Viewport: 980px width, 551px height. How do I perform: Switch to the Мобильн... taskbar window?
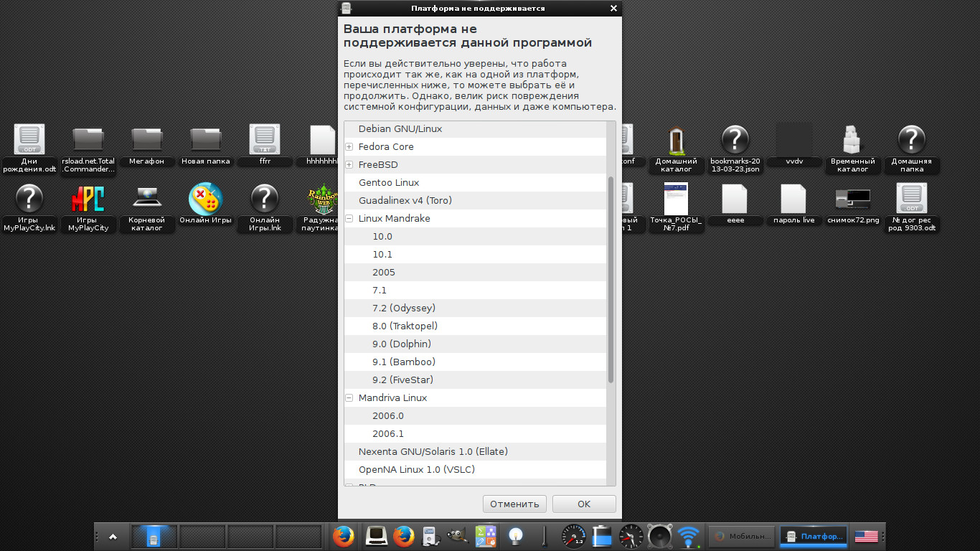[742, 536]
